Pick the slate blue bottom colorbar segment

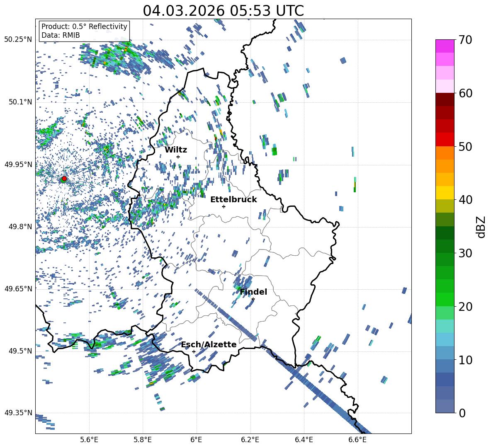point(445,406)
